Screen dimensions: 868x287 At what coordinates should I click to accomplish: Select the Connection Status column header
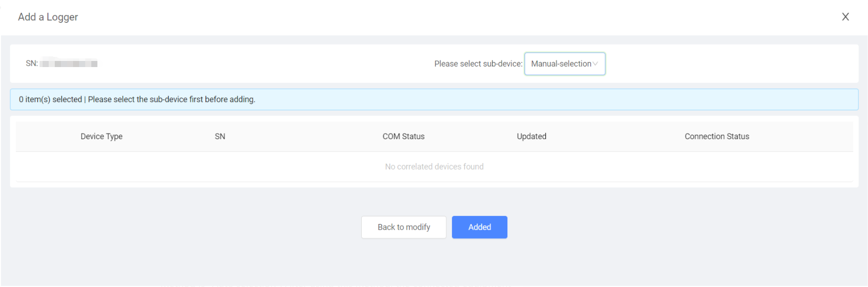coord(716,136)
